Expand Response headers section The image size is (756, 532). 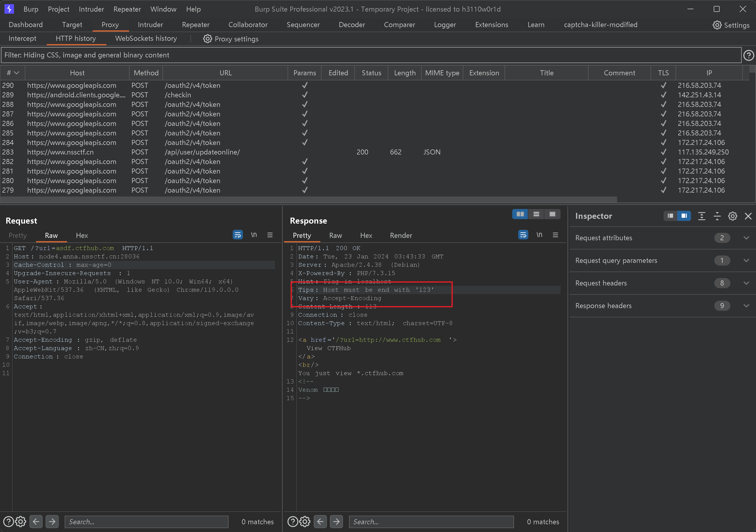(x=746, y=306)
